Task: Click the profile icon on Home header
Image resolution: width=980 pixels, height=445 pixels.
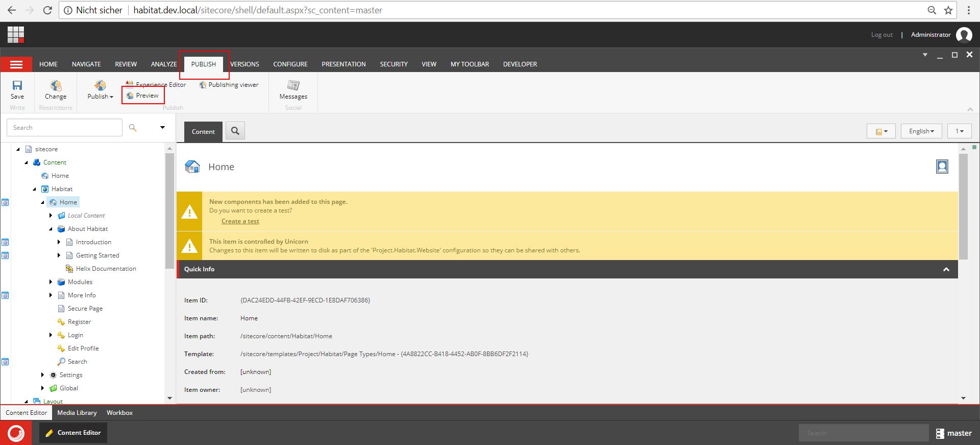Action: 942,167
